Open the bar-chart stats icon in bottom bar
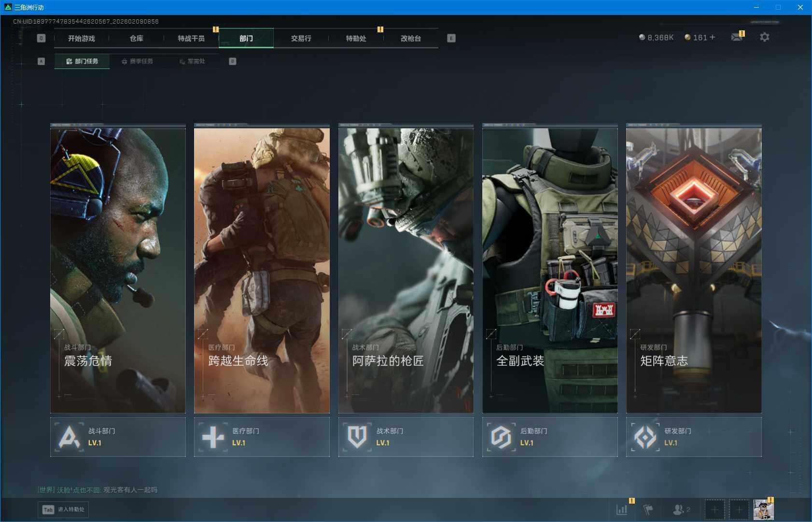The height and width of the screenshot is (522, 812). pyautogui.click(x=622, y=509)
